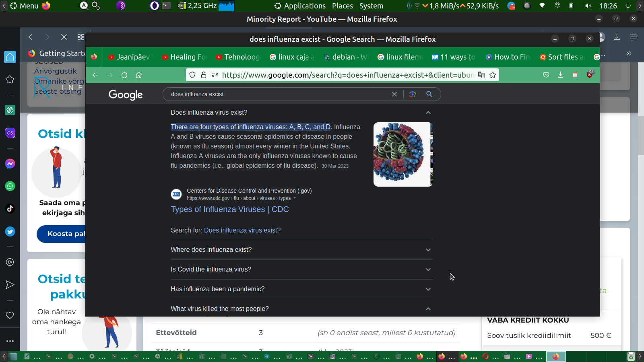This screenshot has height=362, width=644.
Task: Click the translate page icon in address bar
Action: click(x=481, y=75)
